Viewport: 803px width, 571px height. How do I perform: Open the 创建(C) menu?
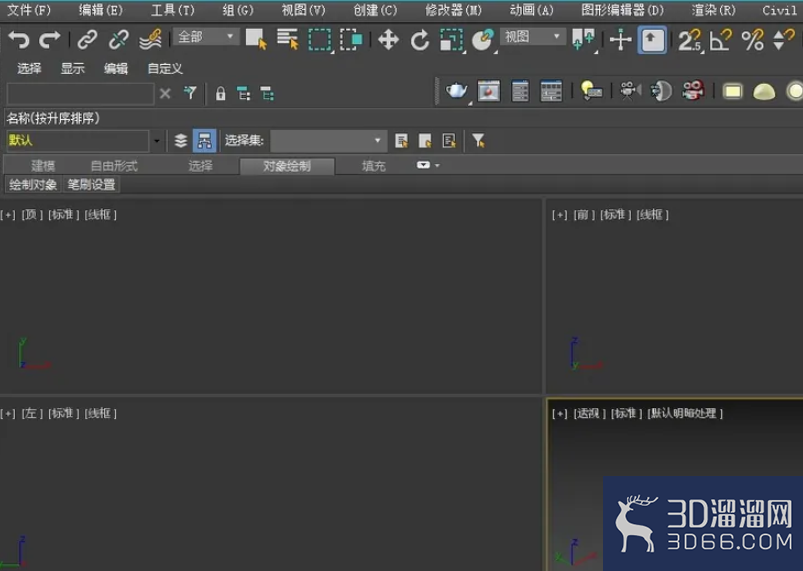click(375, 10)
